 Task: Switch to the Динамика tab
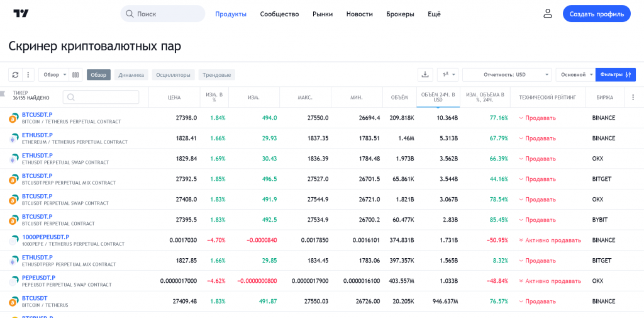131,75
